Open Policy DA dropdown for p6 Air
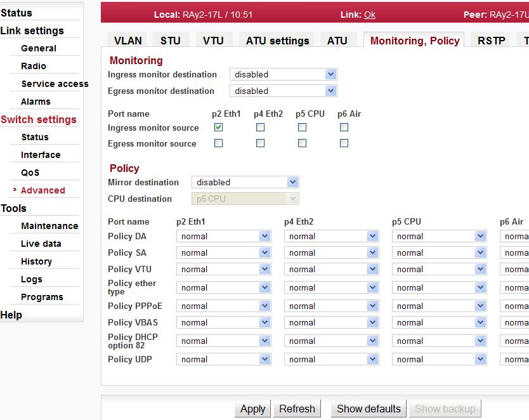Image resolution: width=529 pixels, height=420 pixels. tap(514, 236)
